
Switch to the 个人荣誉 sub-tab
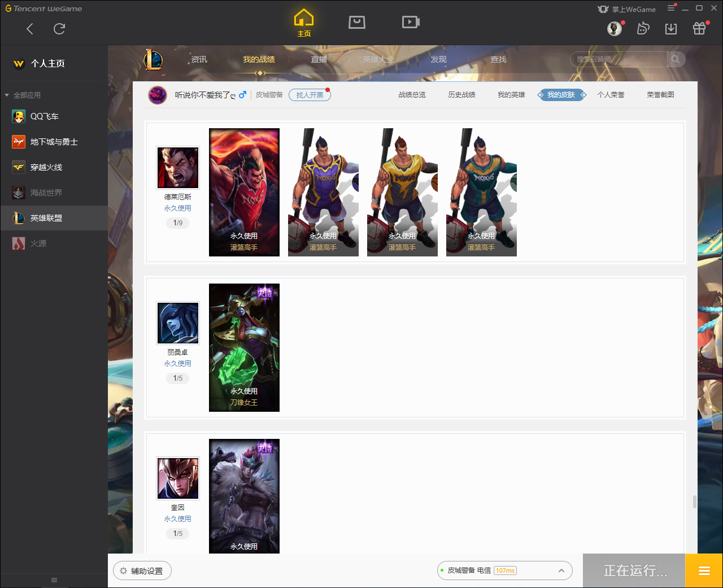611,95
